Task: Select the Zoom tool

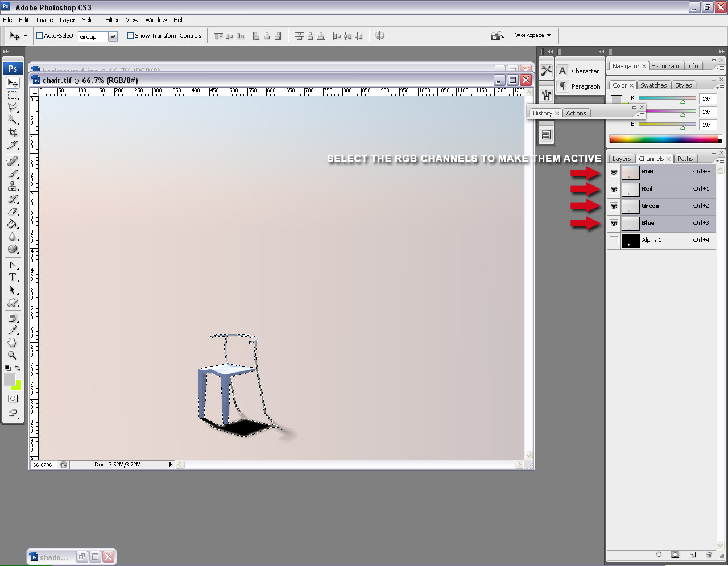Action: [x=13, y=355]
